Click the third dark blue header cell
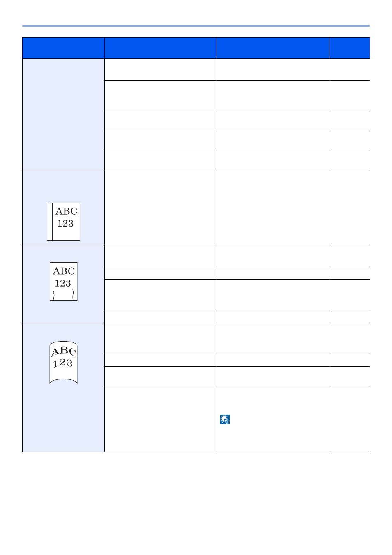The width and height of the screenshot is (392, 555). (273, 48)
